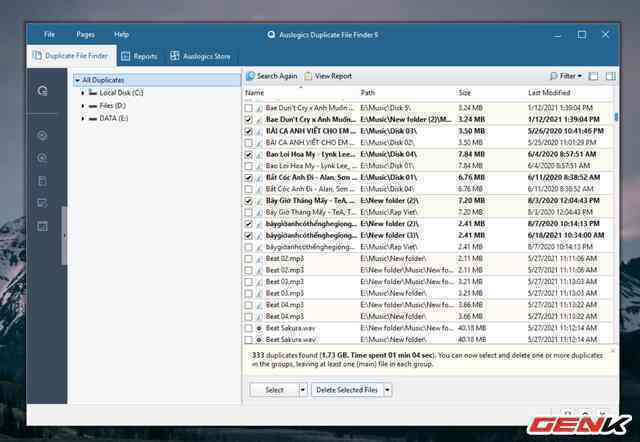Click the disc-shaped icon in the dark sidebar
This screenshot has width=640, height=442.
(x=42, y=135)
